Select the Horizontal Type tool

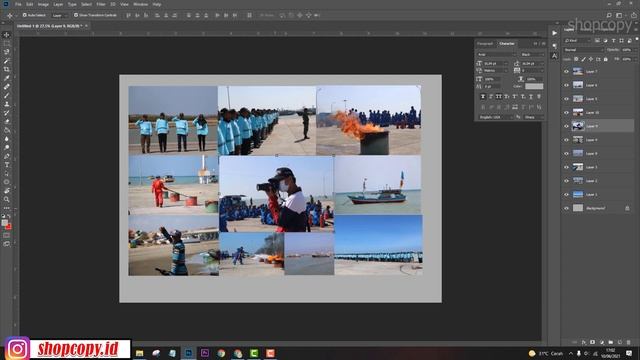(x=7, y=165)
